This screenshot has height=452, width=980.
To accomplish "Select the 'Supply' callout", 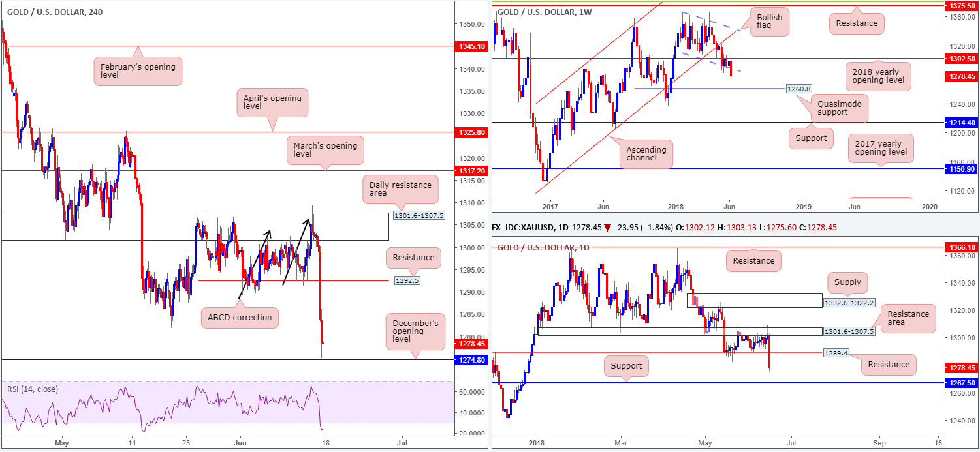I will (x=848, y=283).
